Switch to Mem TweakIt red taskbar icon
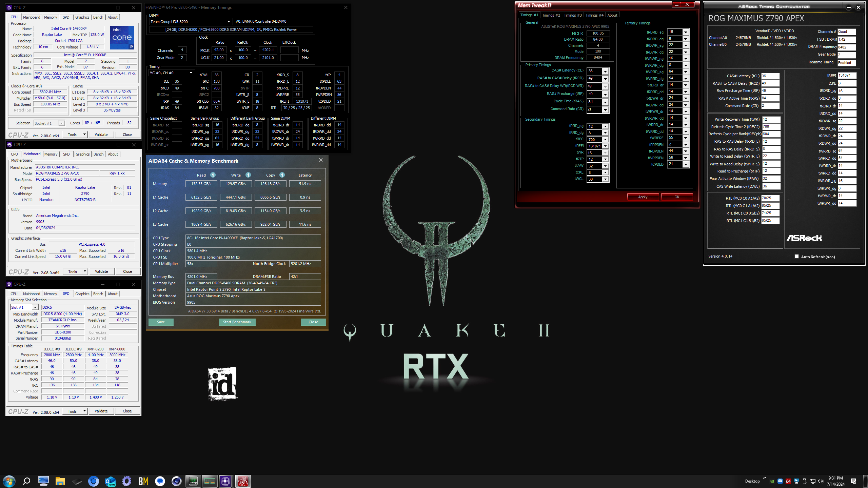Image resolution: width=868 pixels, height=488 pixels. [x=243, y=481]
